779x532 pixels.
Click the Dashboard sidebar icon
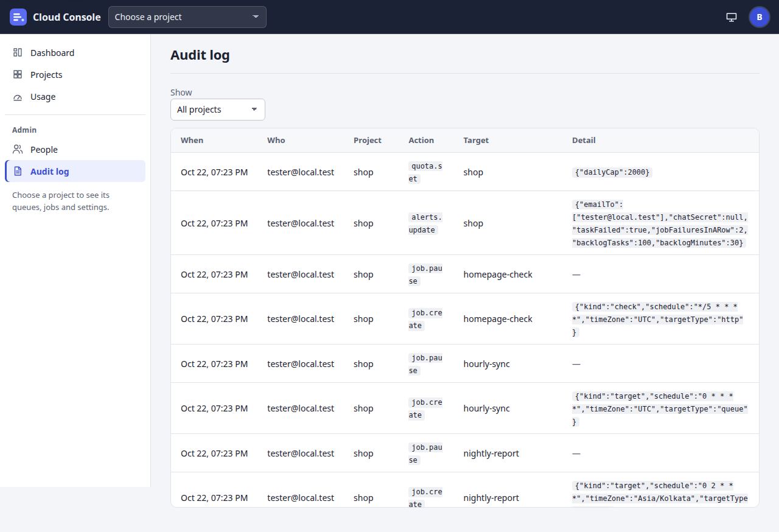pos(18,53)
